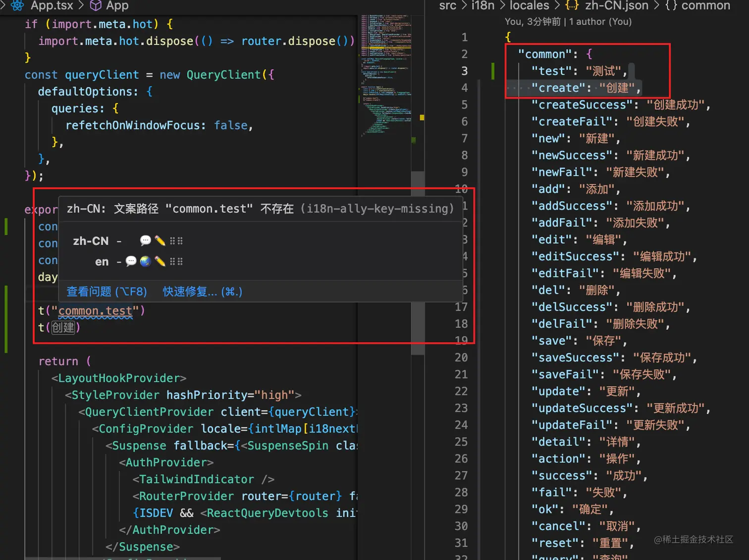Click the "createSuccess" JSON entry
The width and height of the screenshot is (749, 560).
(x=621, y=105)
